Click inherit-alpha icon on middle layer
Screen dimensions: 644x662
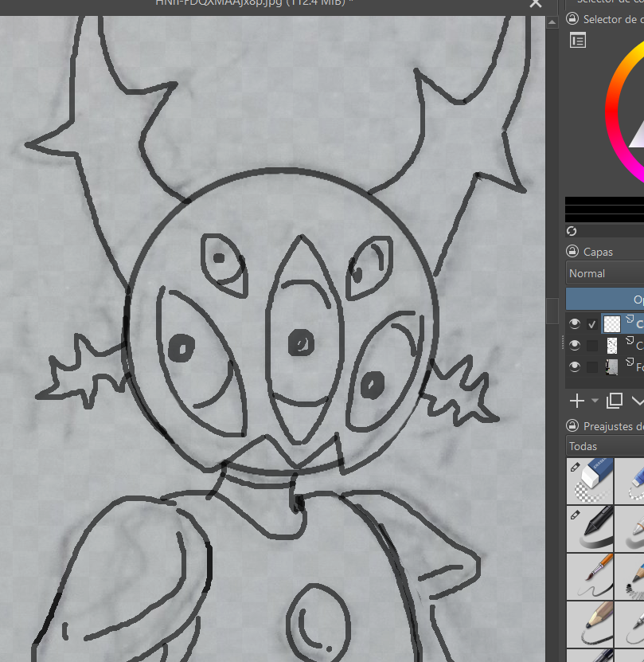629,340
